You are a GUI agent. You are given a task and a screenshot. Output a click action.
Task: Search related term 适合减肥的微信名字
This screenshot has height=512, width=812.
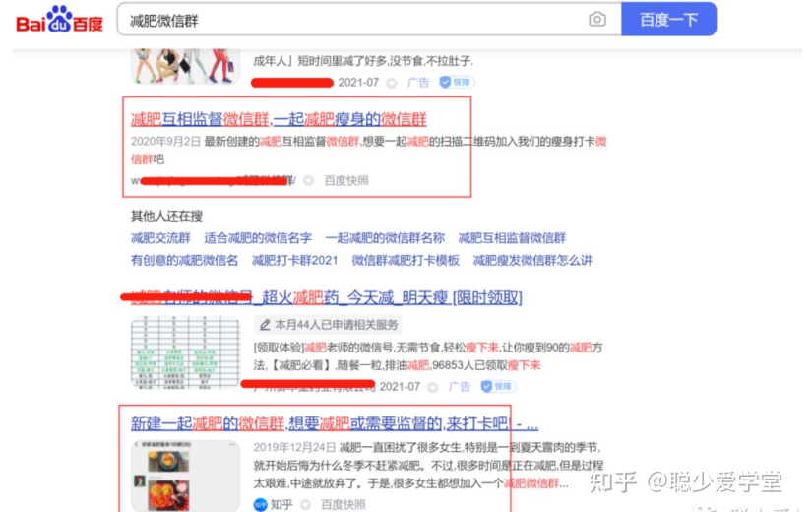(x=257, y=238)
